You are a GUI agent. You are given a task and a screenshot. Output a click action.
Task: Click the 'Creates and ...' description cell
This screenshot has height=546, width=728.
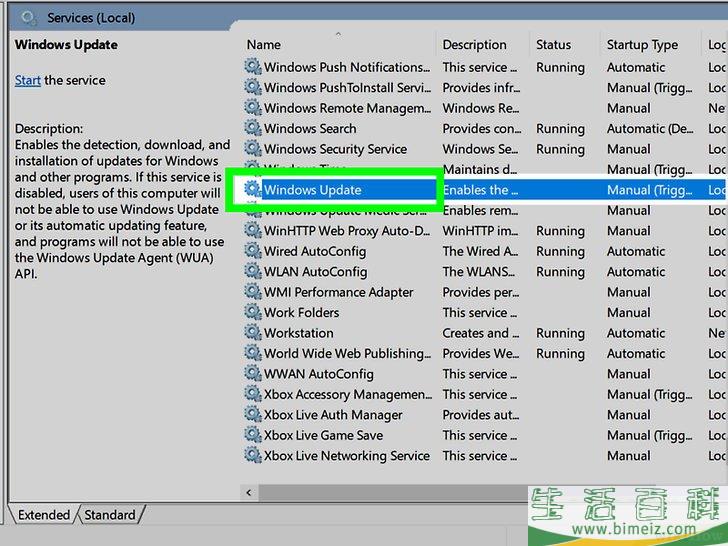coord(481,333)
